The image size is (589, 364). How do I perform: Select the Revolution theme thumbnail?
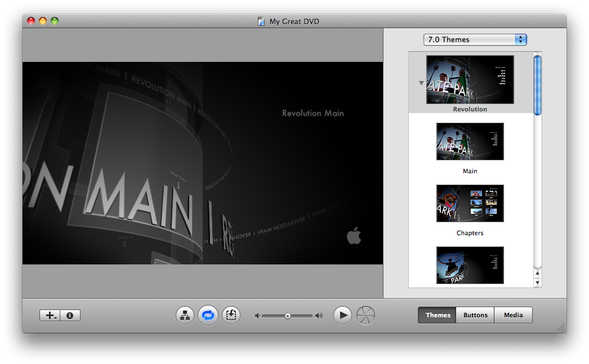pos(470,79)
